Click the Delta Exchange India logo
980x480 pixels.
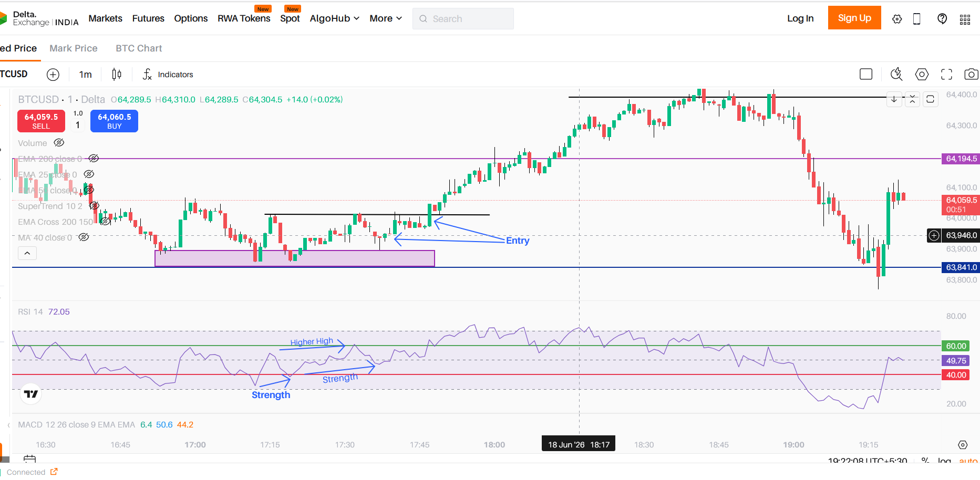[x=39, y=18]
